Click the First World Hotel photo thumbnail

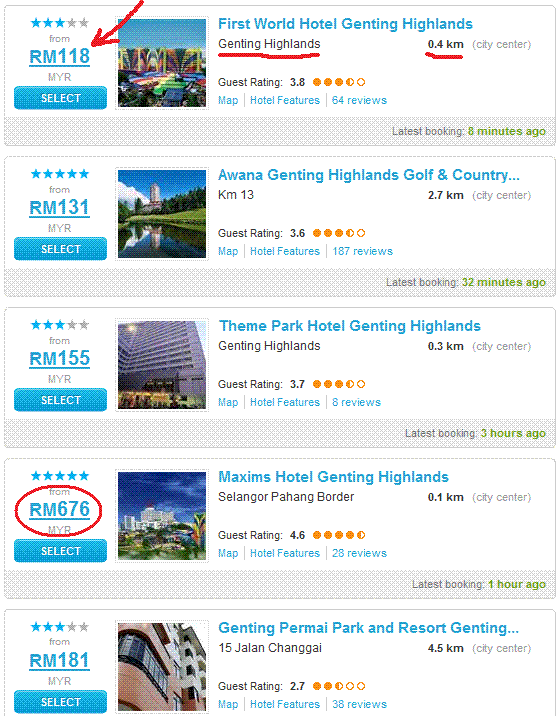pos(162,63)
